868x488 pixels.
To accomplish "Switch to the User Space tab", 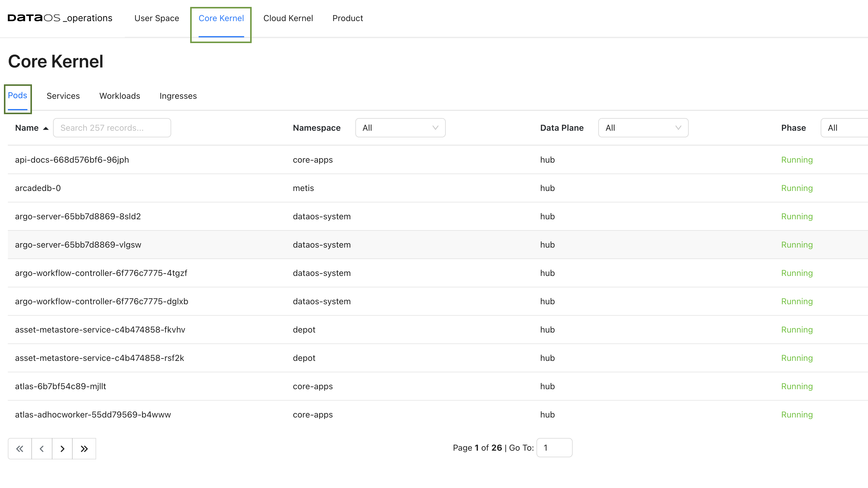I will (156, 18).
